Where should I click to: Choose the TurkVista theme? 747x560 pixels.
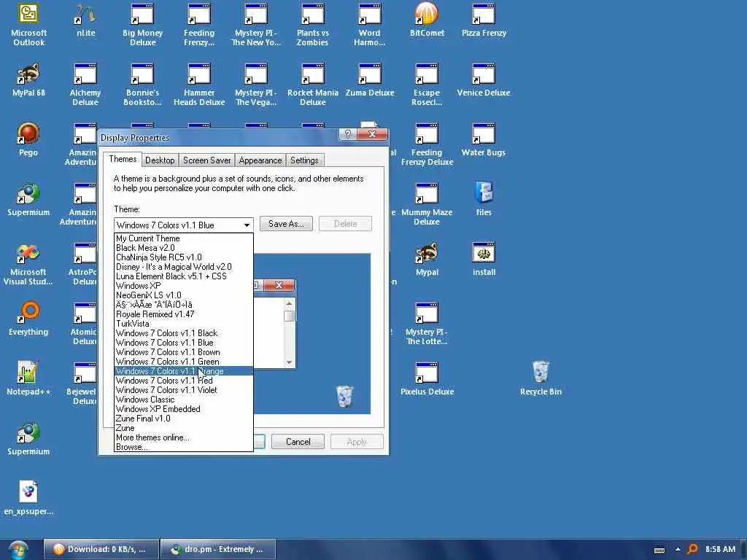(183, 324)
